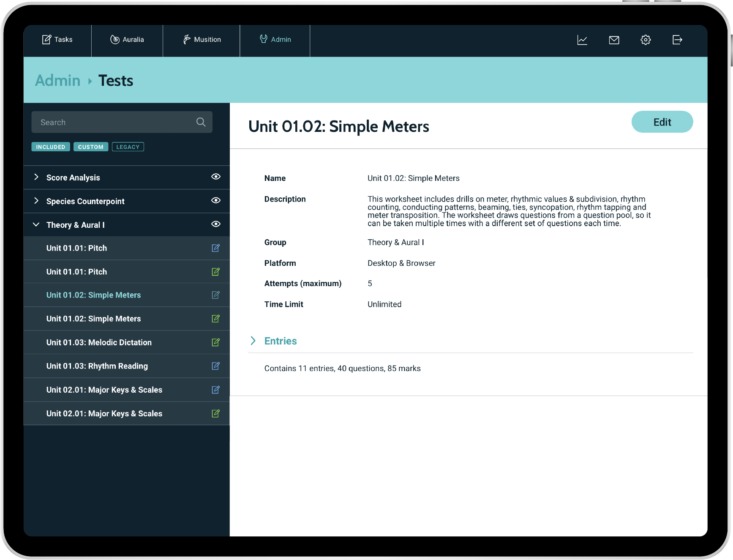Click the logout icon
This screenshot has width=733, height=560.
point(677,40)
